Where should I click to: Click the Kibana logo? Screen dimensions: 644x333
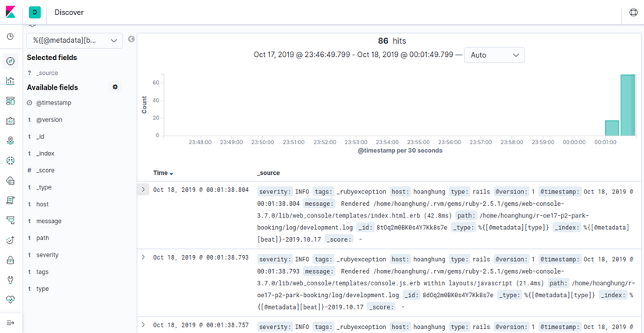pyautogui.click(x=11, y=12)
